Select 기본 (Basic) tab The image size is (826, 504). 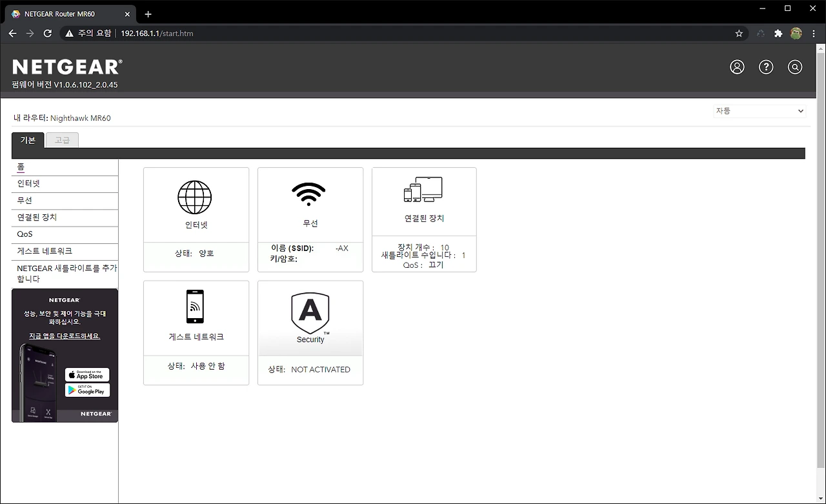(27, 139)
